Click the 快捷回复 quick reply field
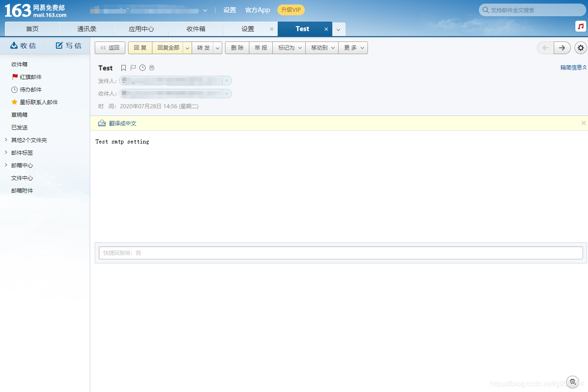This screenshot has height=392, width=588. coord(341,253)
